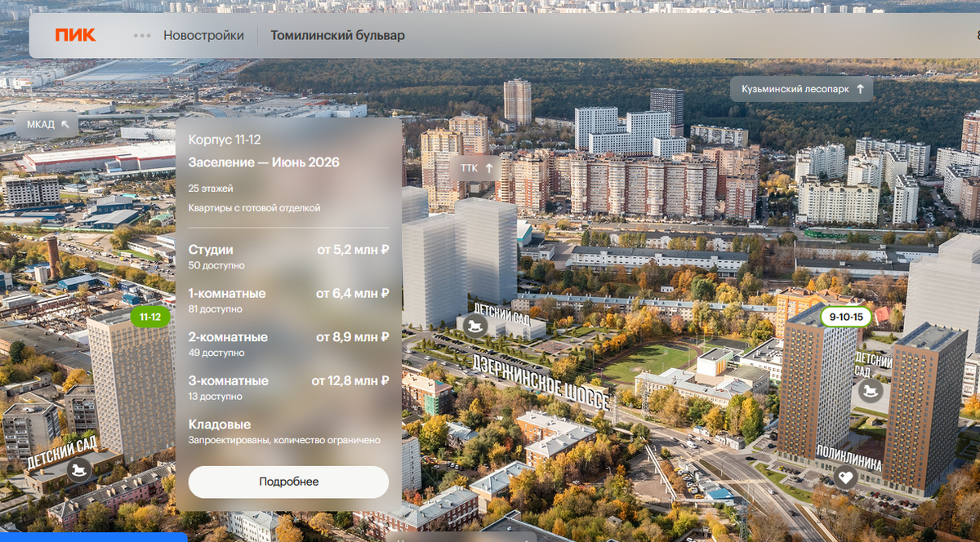Open the Подробнее button
Image resolution: width=980 pixels, height=542 pixels.
(x=288, y=482)
